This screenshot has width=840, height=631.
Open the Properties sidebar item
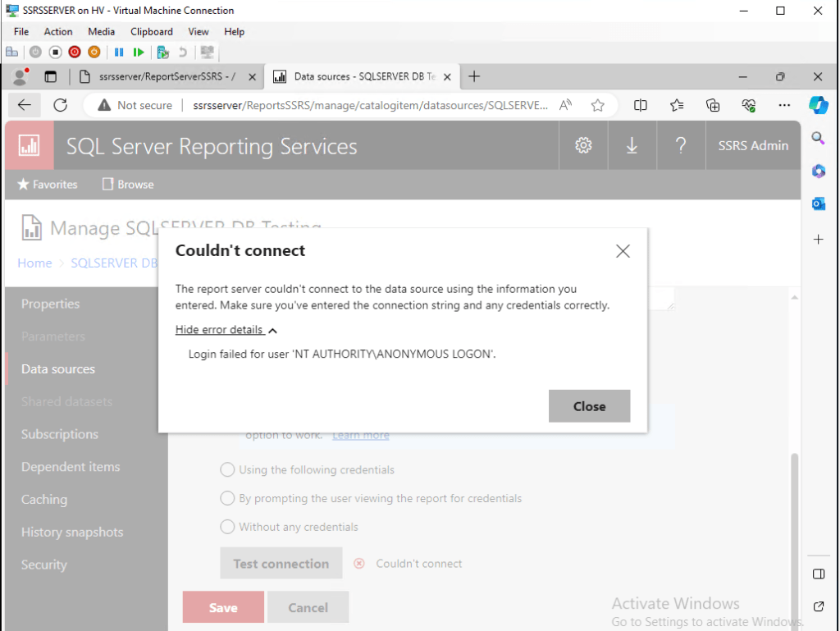coord(50,304)
